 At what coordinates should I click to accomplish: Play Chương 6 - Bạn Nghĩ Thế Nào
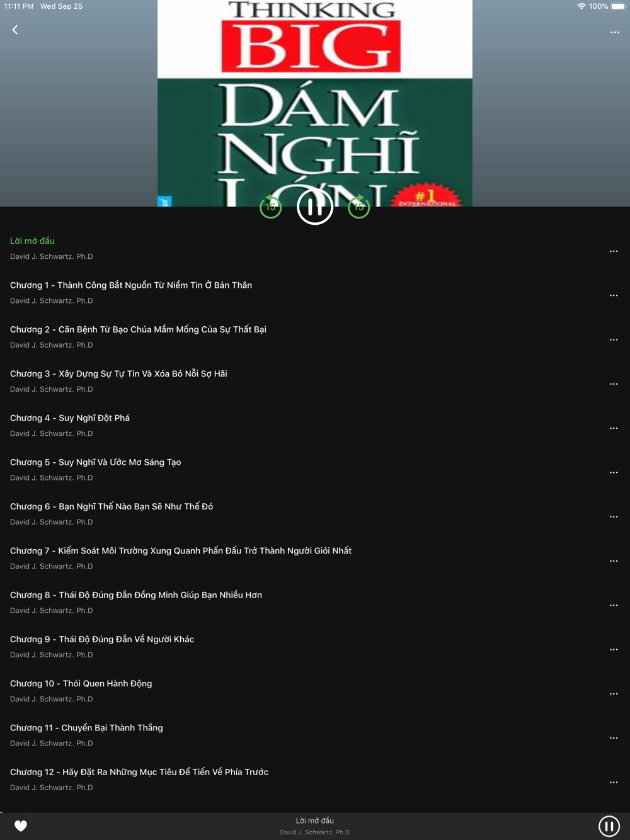pyautogui.click(x=112, y=506)
